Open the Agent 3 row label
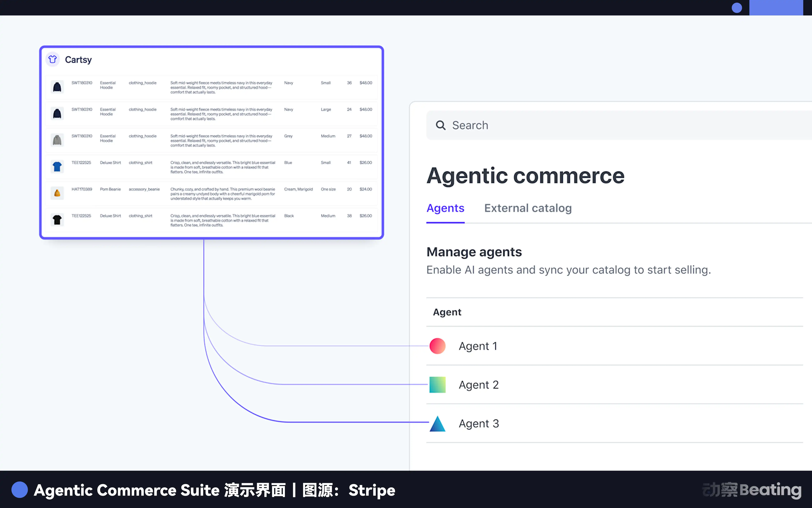This screenshot has width=812, height=508. tap(478, 424)
